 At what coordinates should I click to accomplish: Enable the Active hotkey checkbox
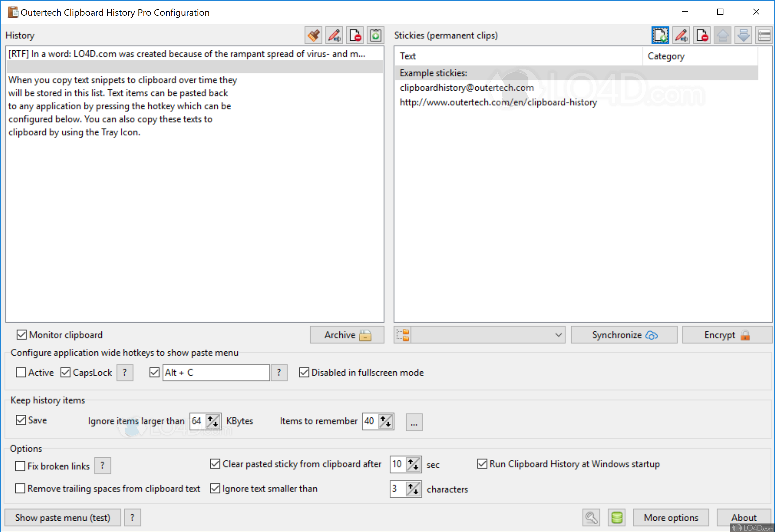[x=21, y=372]
